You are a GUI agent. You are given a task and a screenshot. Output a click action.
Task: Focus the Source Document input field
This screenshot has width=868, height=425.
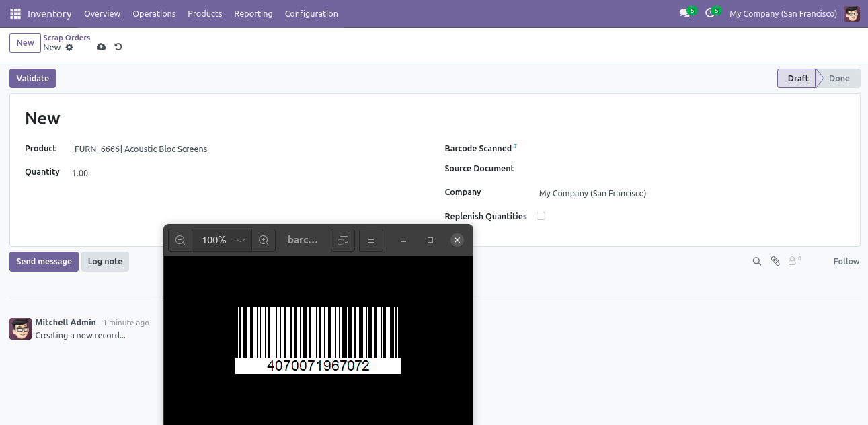point(692,169)
